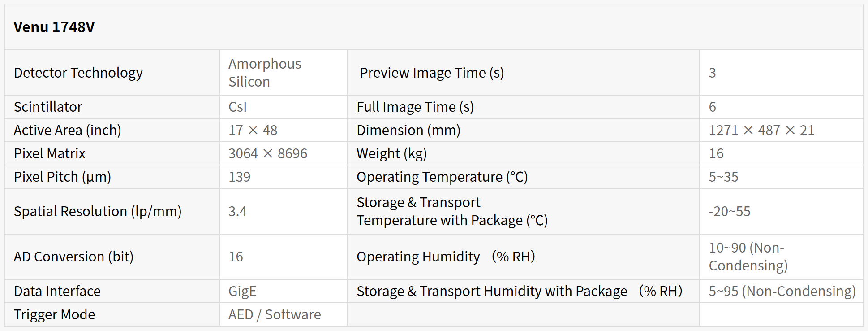Screen dimensions: 868x331
Task: Click the Scintillator row label
Action: tap(48, 107)
